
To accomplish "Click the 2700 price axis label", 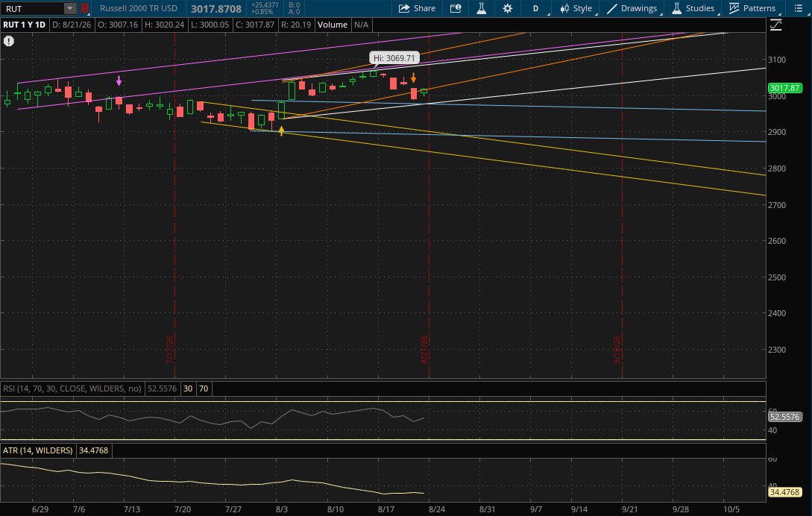I will pos(777,205).
